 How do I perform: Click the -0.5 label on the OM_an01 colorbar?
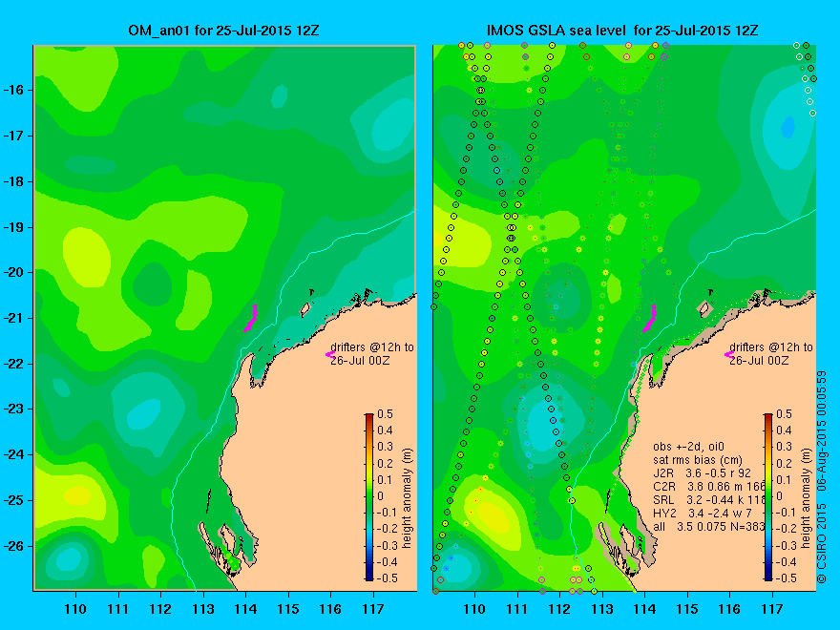point(388,578)
